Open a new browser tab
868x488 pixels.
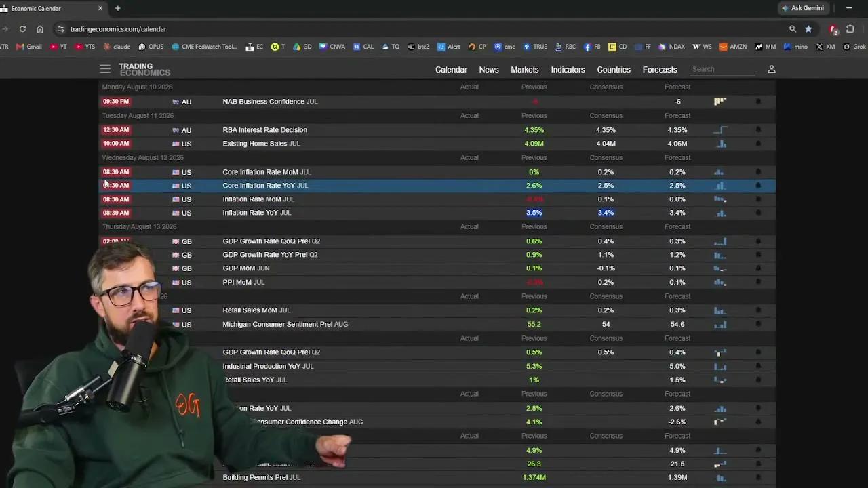pos(117,8)
